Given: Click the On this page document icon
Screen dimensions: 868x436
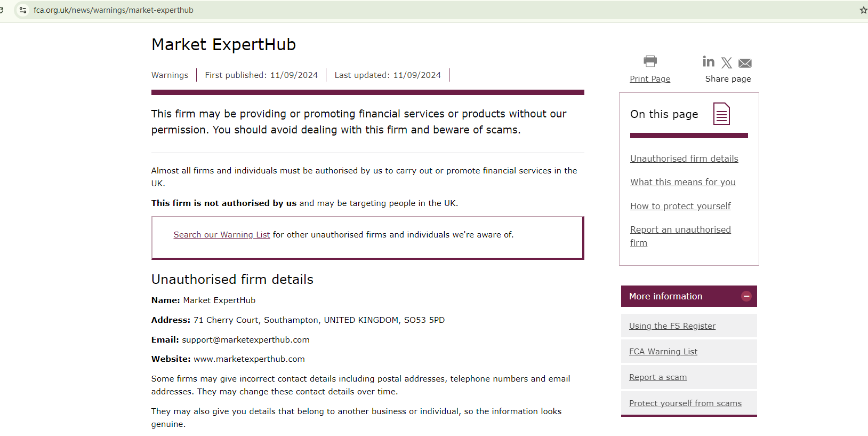Looking at the screenshot, I should click(x=721, y=114).
